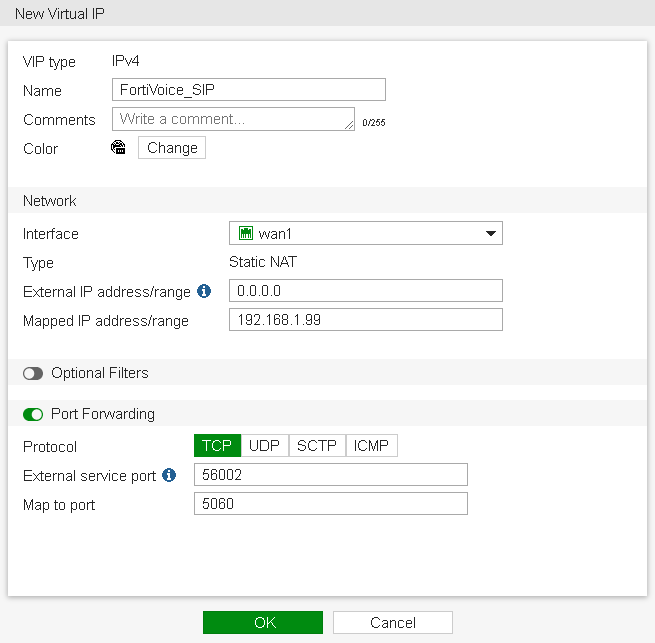This screenshot has height=643, width=655.
Task: Click the wan1 interface icon
Action: tap(245, 233)
